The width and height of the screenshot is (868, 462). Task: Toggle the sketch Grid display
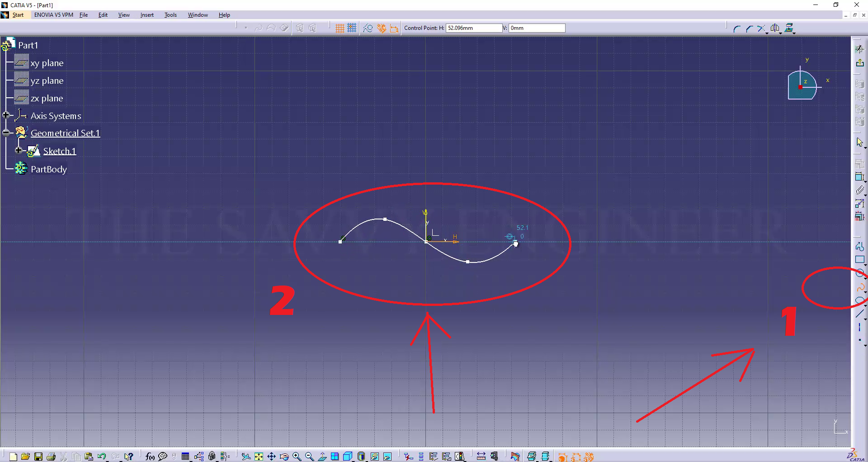pos(340,28)
